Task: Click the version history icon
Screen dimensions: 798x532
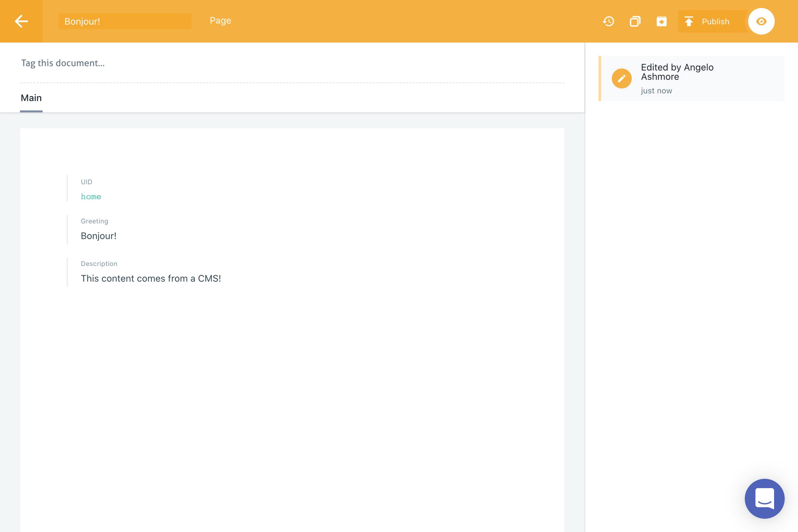Action: click(x=608, y=21)
